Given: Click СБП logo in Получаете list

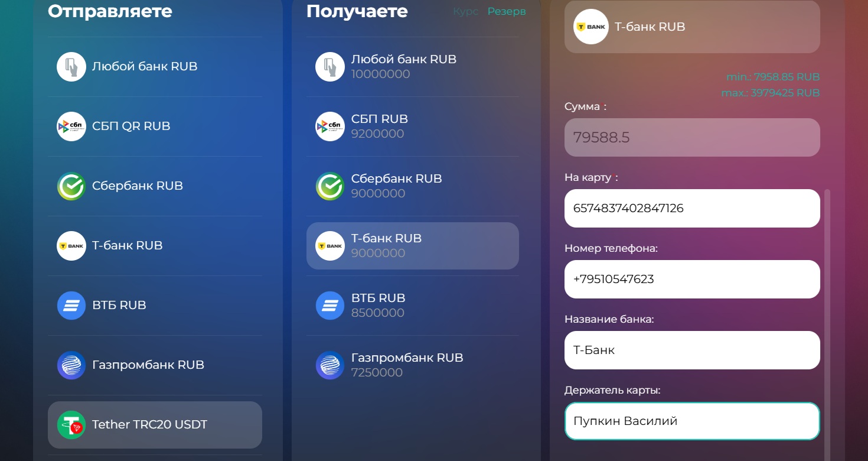Looking at the screenshot, I should [330, 126].
